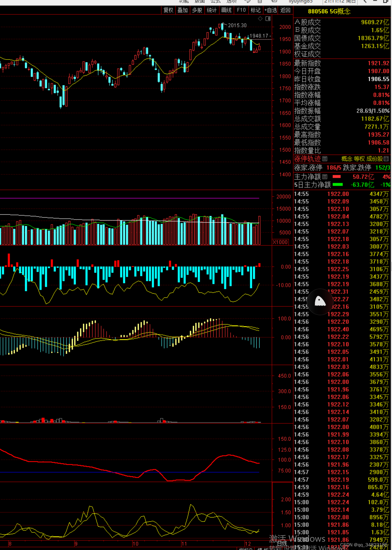Screen dimensions: 392x550
Task: Select the 概念 tab
Action: coord(347,159)
